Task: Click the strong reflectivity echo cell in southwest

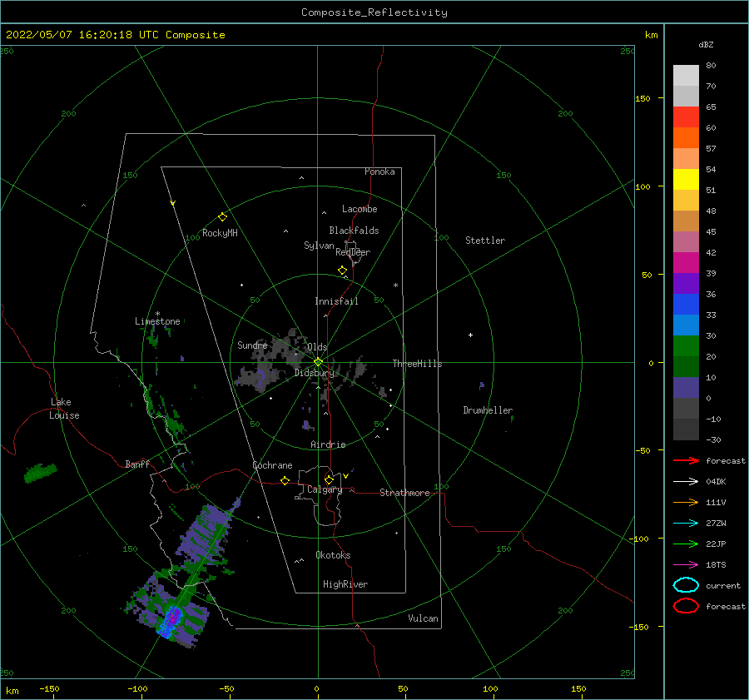Action: click(171, 620)
